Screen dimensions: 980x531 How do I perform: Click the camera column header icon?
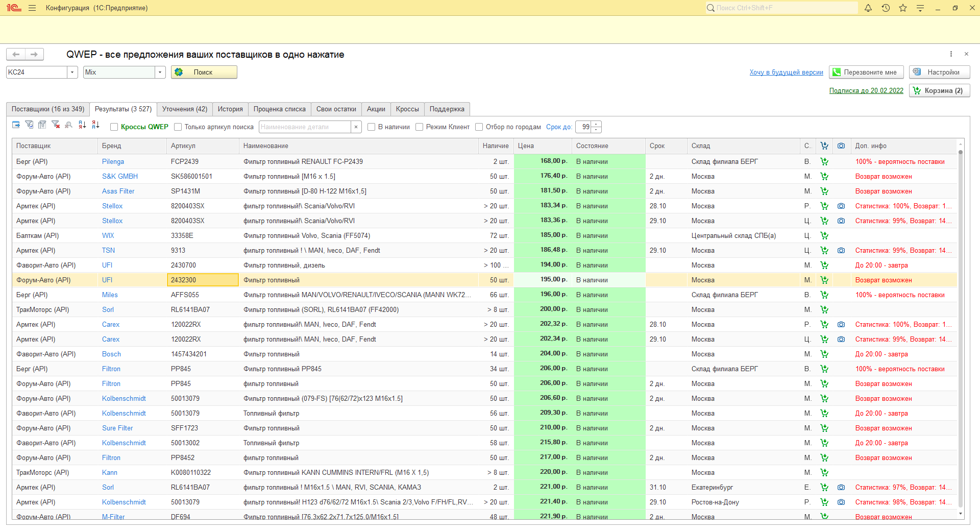(x=841, y=146)
